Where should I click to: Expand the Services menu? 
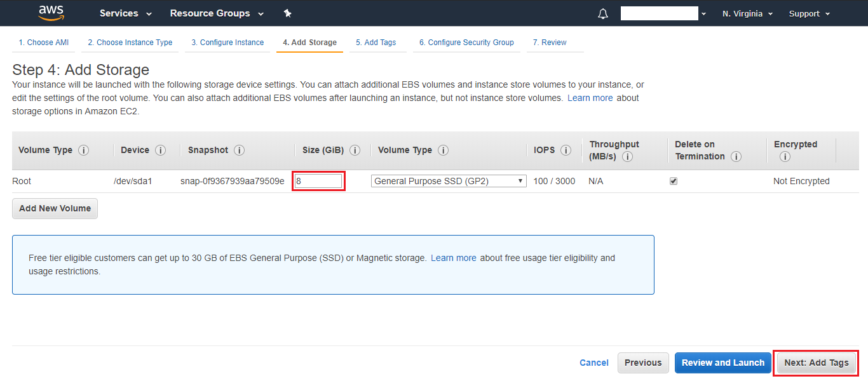click(126, 13)
